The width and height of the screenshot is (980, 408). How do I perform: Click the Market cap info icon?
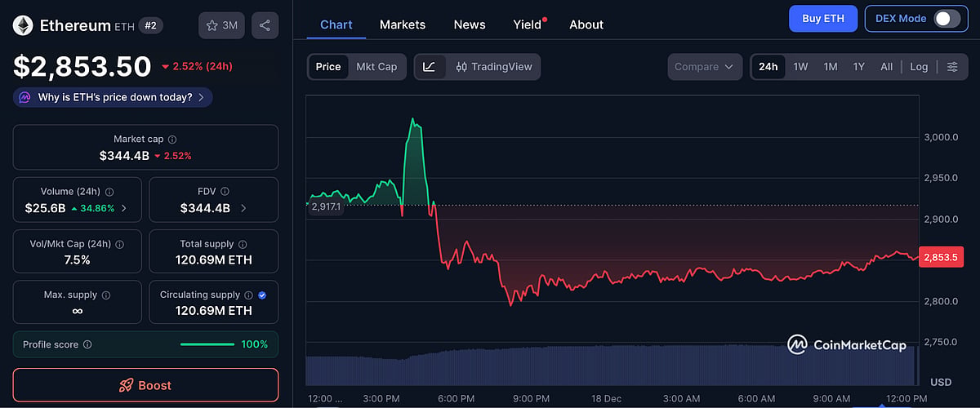(172, 140)
